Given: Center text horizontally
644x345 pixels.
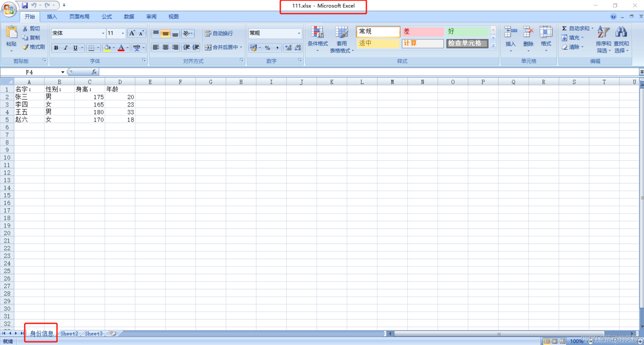Looking at the screenshot, I should click(165, 47).
